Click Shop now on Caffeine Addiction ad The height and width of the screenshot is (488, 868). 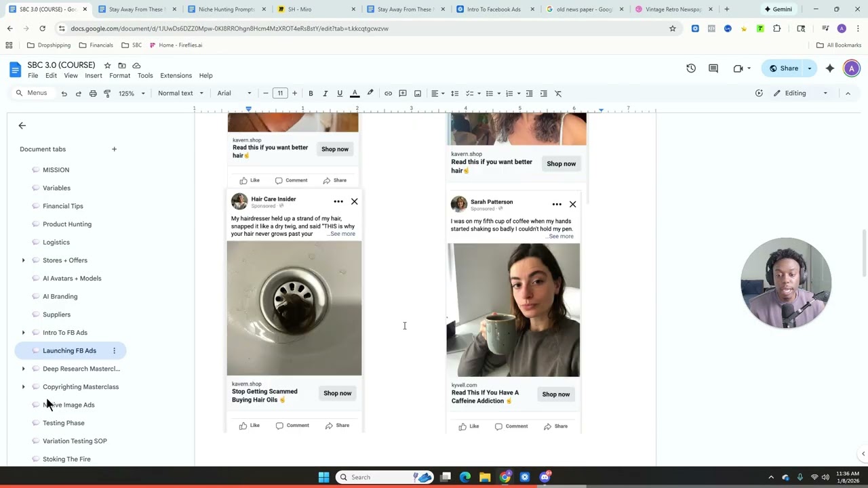pos(556,394)
